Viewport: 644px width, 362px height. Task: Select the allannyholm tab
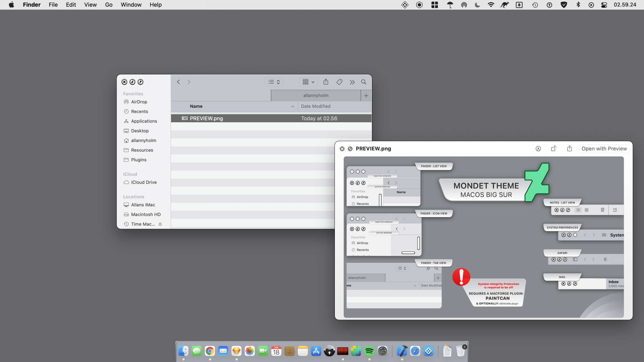[x=316, y=96]
